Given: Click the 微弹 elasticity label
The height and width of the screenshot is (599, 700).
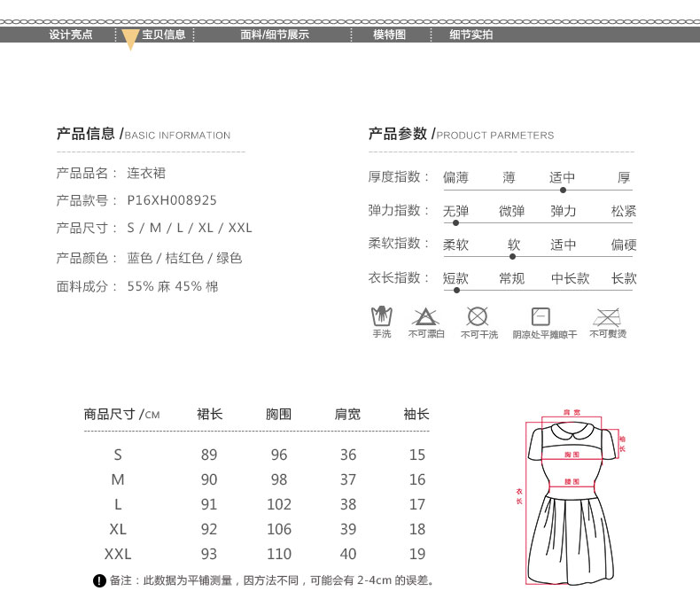Looking at the screenshot, I should click(511, 211).
